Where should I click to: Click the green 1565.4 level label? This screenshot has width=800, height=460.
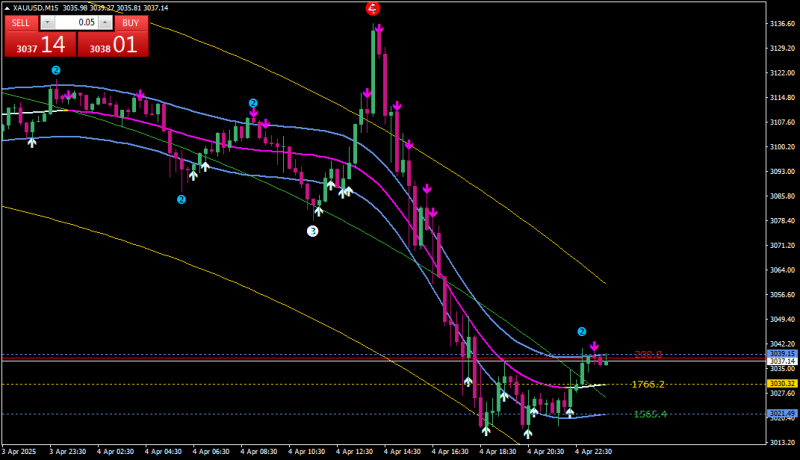[x=650, y=414]
